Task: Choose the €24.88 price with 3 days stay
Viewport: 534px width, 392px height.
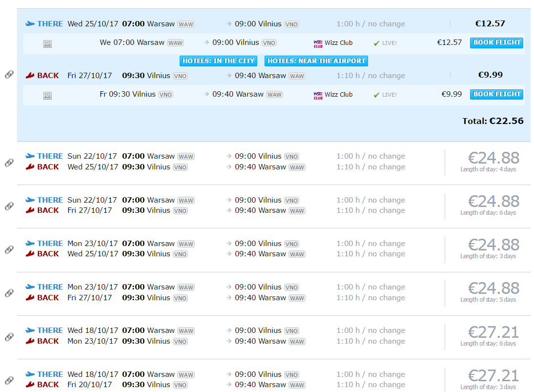Action: click(x=493, y=245)
